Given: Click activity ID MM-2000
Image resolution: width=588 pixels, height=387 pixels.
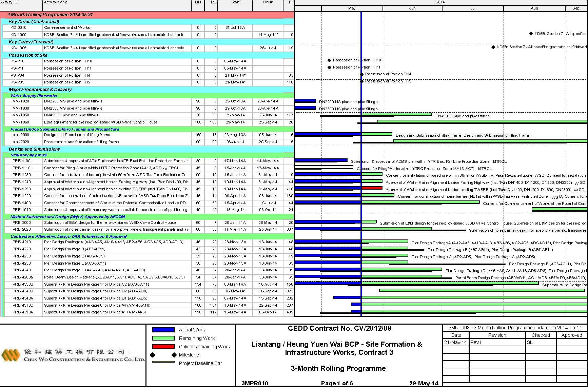Looking at the screenshot, I should (21, 135).
